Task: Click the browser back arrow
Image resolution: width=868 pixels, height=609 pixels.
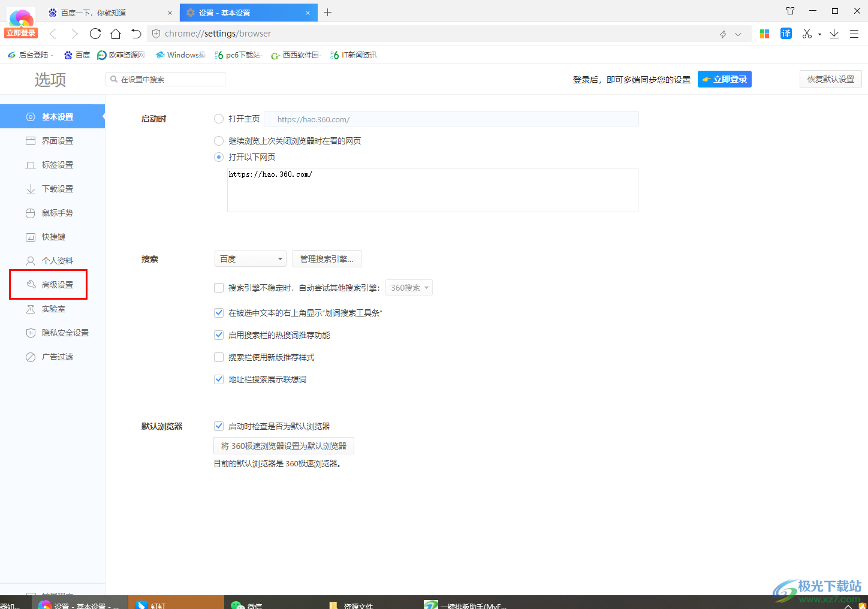Action: (53, 34)
